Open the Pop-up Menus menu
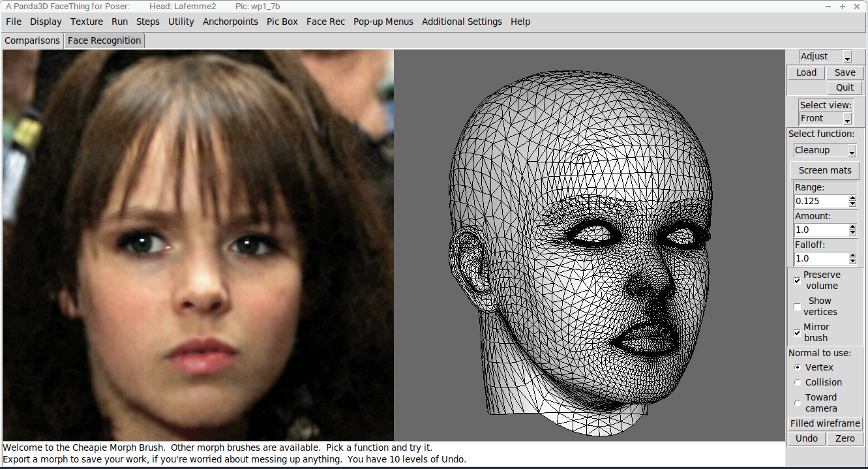This screenshot has width=868, height=469. click(x=383, y=22)
